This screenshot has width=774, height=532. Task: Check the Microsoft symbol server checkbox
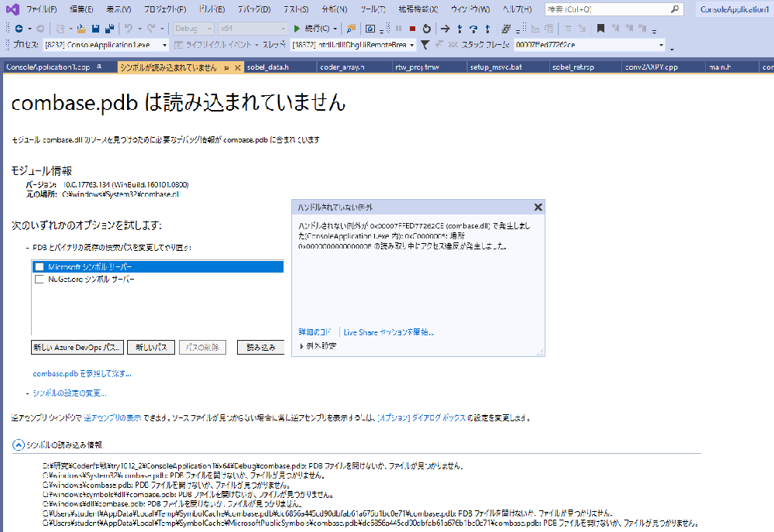click(x=40, y=267)
